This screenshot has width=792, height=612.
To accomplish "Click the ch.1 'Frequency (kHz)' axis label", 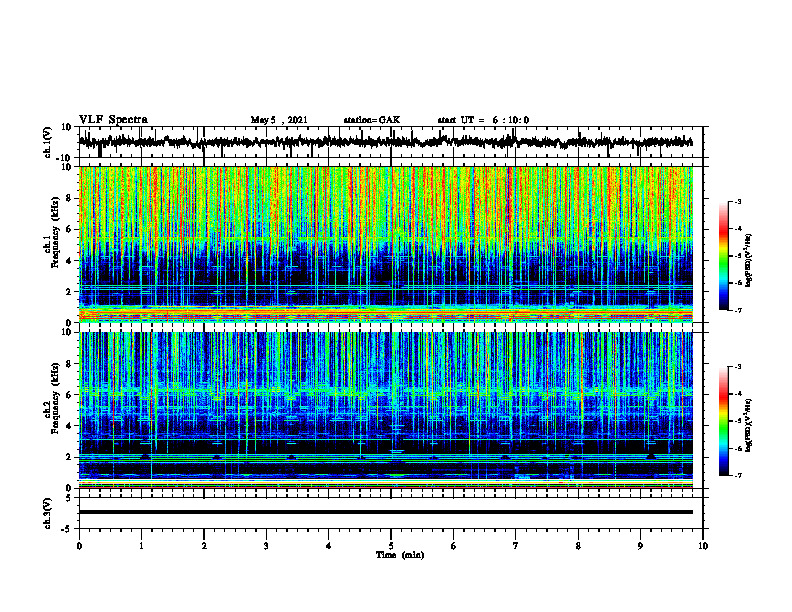I will point(56,233).
